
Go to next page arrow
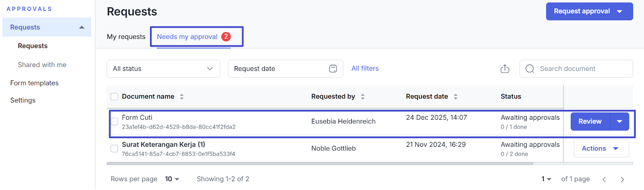pos(622,180)
